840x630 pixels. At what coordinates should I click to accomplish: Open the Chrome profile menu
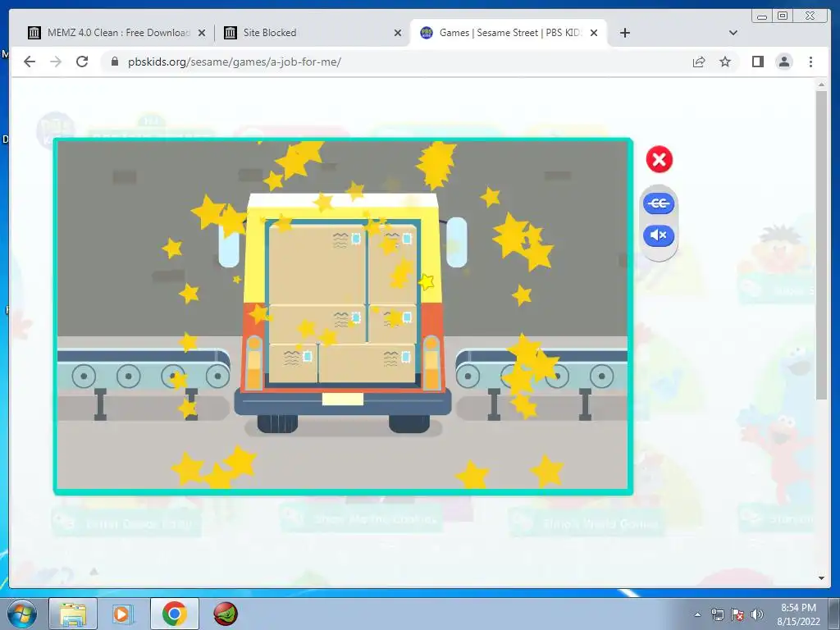click(783, 62)
